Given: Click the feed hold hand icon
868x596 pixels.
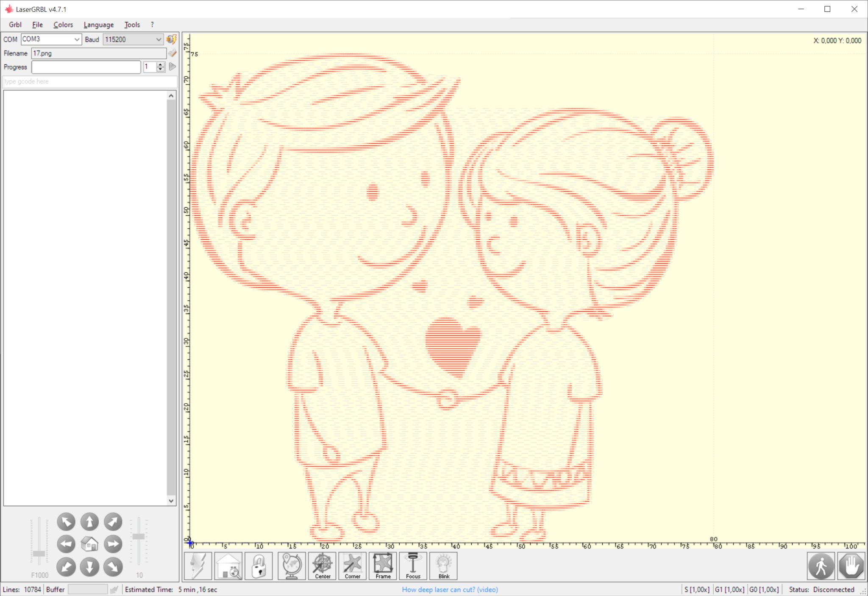Looking at the screenshot, I should [851, 566].
